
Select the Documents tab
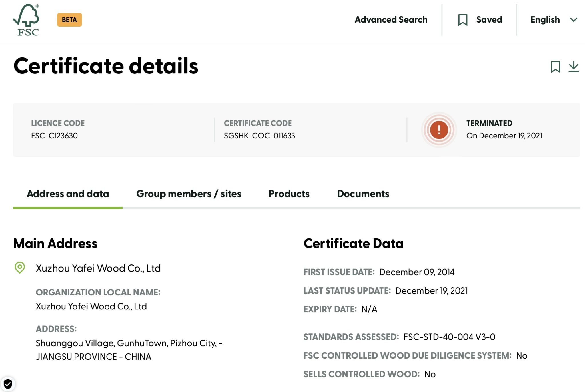click(x=363, y=194)
